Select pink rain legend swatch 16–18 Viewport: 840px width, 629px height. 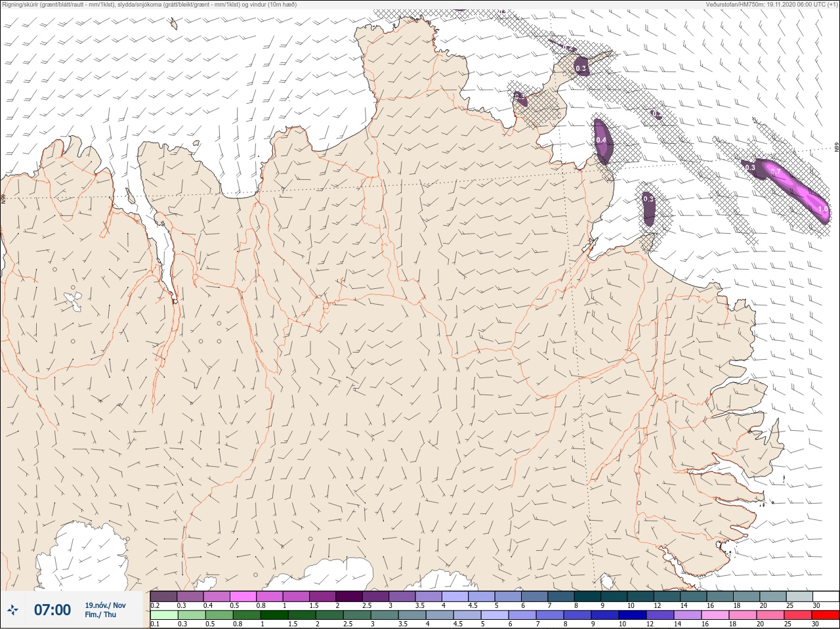715,615
